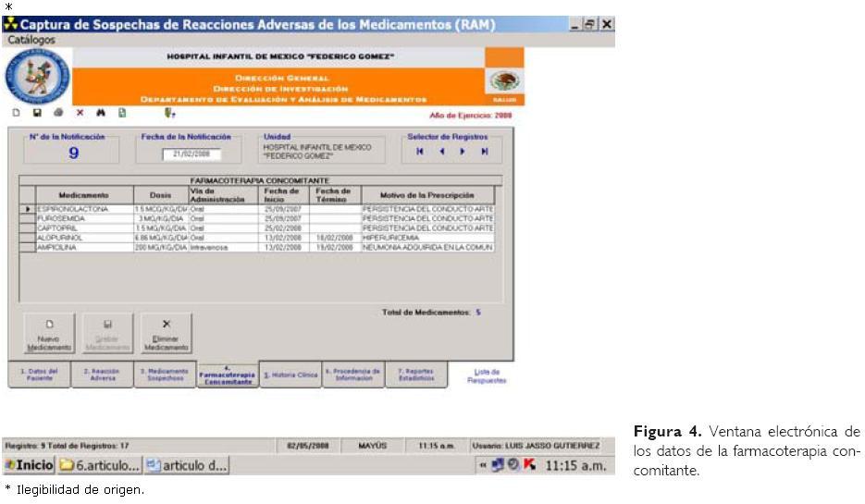Click the New record toolbar icon

[17, 114]
